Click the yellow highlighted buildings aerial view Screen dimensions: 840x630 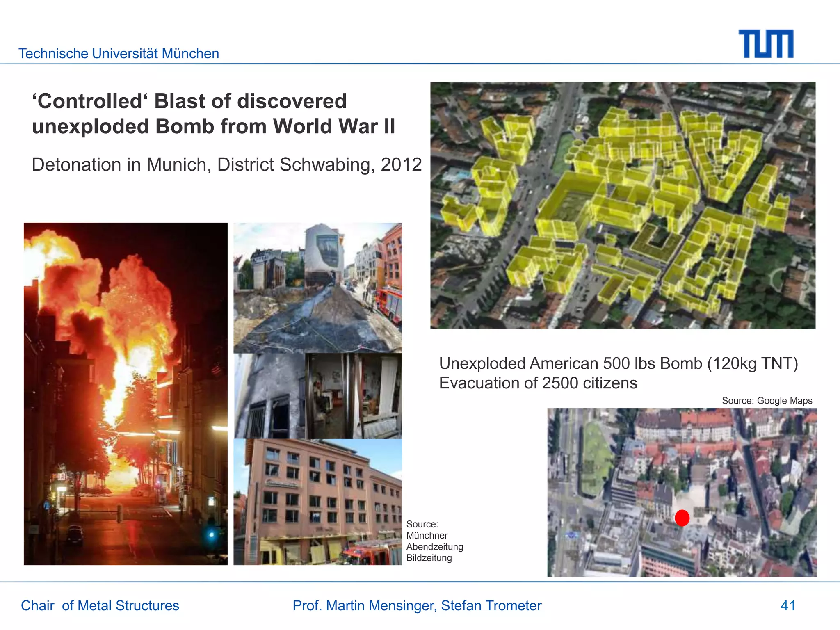[623, 205]
